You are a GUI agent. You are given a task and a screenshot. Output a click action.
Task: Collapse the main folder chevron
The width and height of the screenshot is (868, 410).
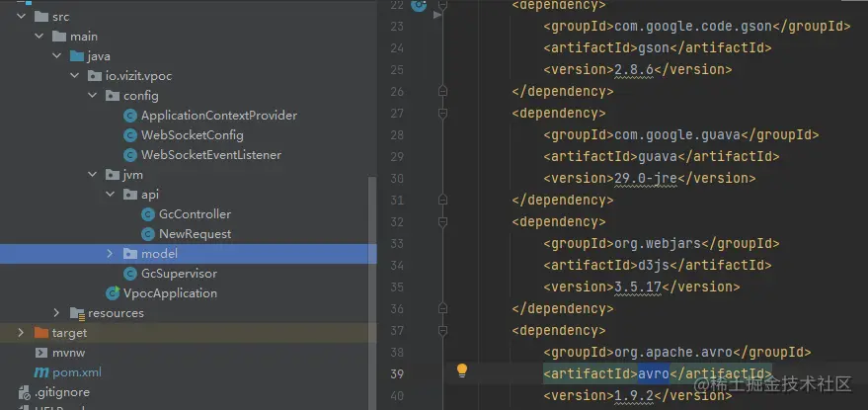tap(39, 37)
